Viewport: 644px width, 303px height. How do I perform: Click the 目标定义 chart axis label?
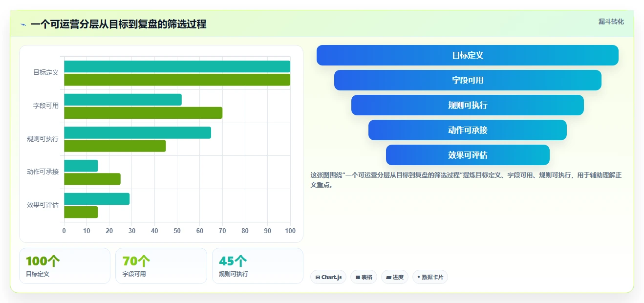(x=46, y=72)
